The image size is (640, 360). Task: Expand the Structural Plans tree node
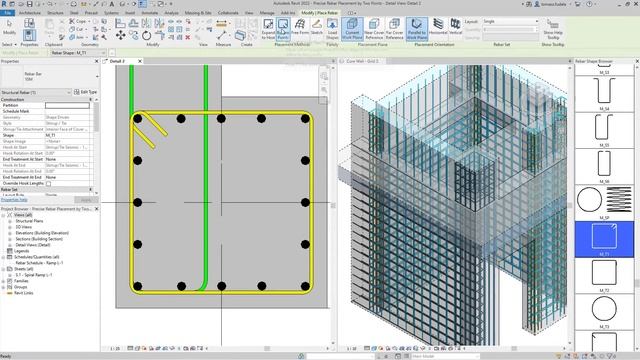point(10,221)
